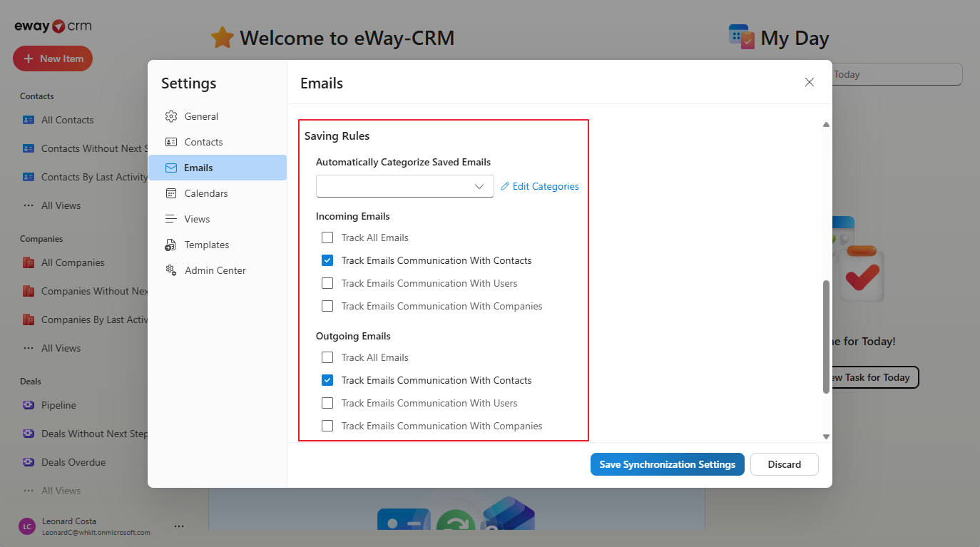Click the Contacts card icon in Settings
The image size is (980, 547).
coord(171,142)
